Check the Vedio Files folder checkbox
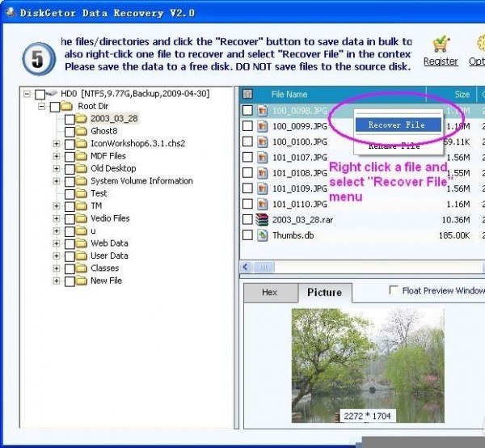The height and width of the screenshot is (448, 485). click(x=70, y=219)
